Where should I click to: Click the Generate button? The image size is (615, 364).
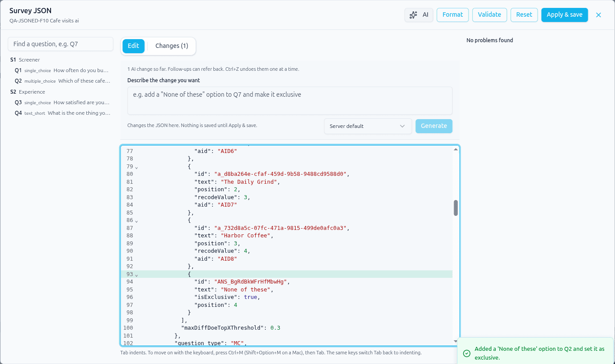click(x=434, y=126)
